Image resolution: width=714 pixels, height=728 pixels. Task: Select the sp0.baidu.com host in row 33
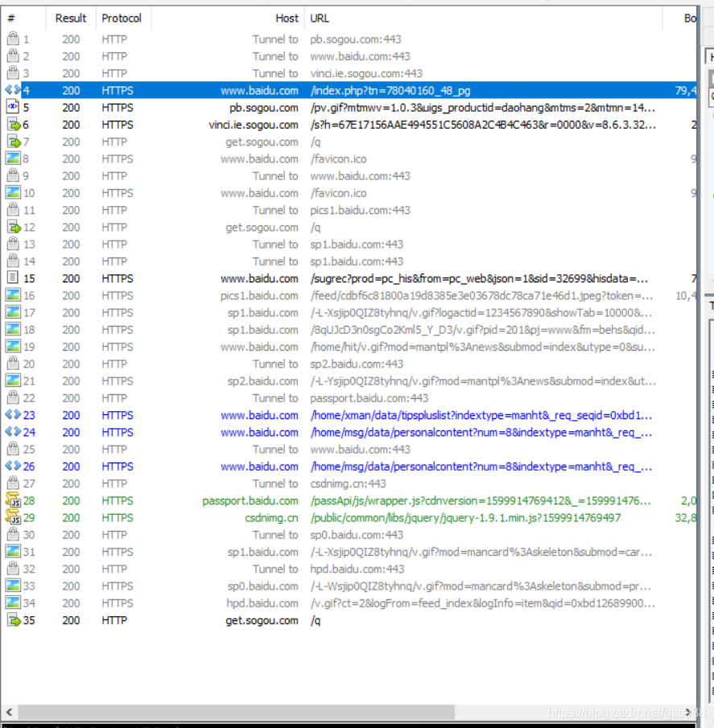click(262, 586)
